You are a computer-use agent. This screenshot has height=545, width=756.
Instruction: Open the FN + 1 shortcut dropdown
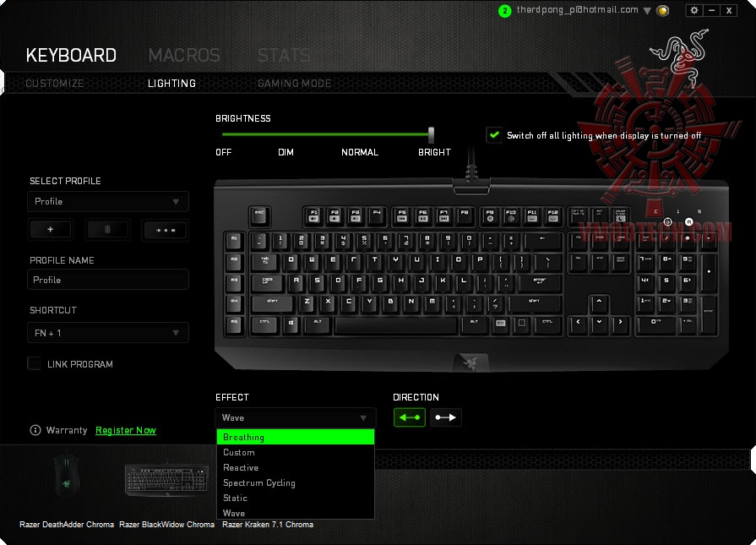point(108,333)
